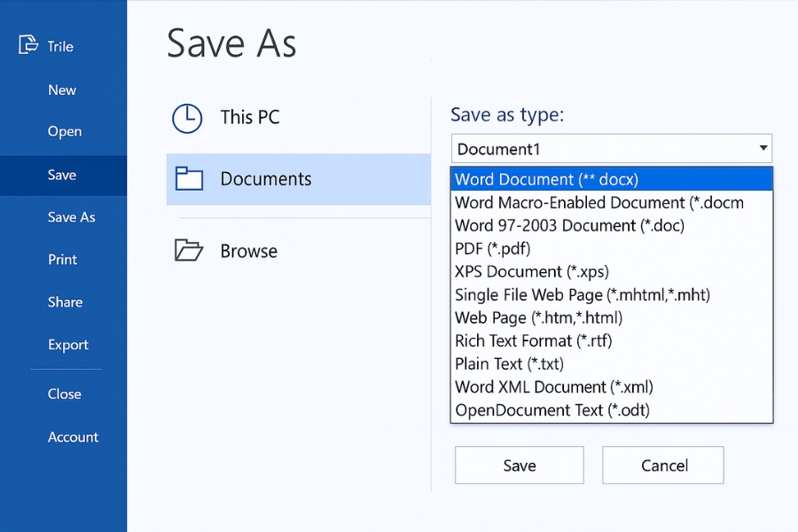Click the This PC clock icon
798x532 pixels.
point(187,118)
